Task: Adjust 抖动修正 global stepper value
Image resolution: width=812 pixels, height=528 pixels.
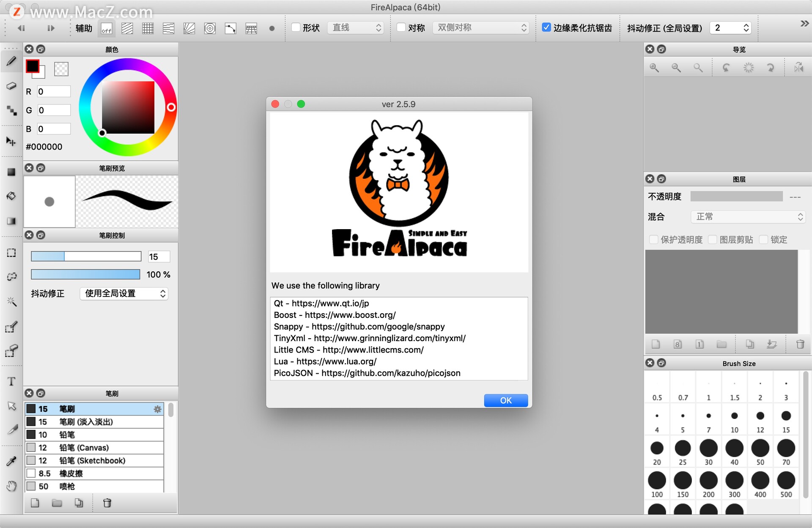Action: click(x=746, y=28)
